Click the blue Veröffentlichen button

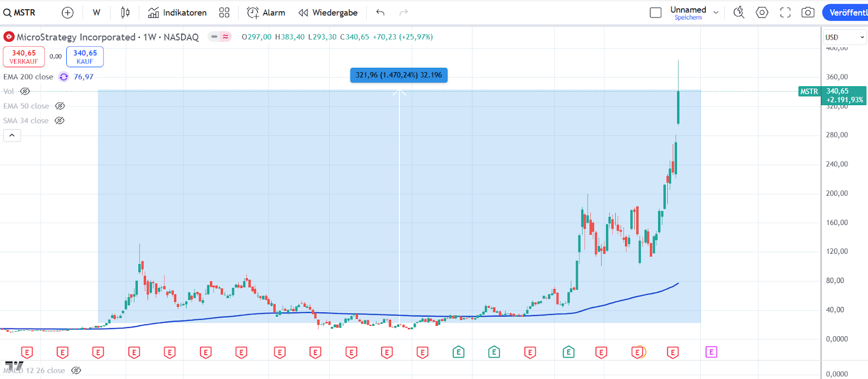845,12
